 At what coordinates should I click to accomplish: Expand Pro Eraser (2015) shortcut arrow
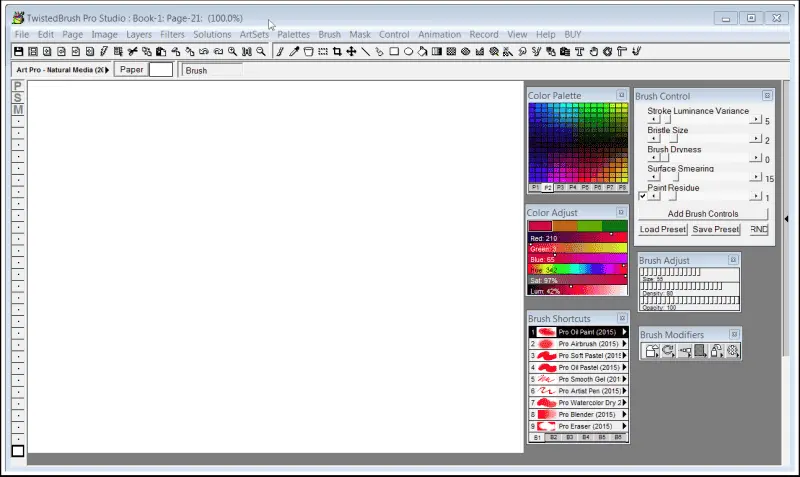pos(624,426)
